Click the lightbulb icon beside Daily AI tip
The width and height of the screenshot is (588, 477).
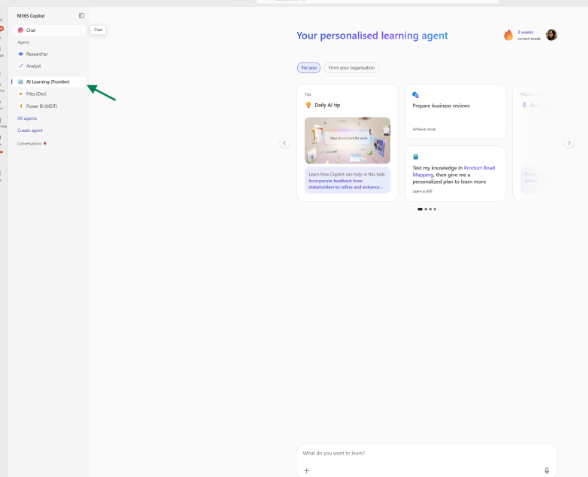308,105
